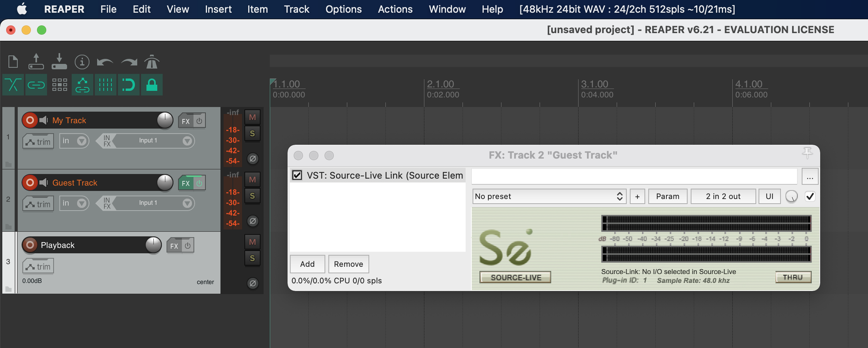Open input FX for My Track
The image size is (868, 348).
click(x=107, y=141)
